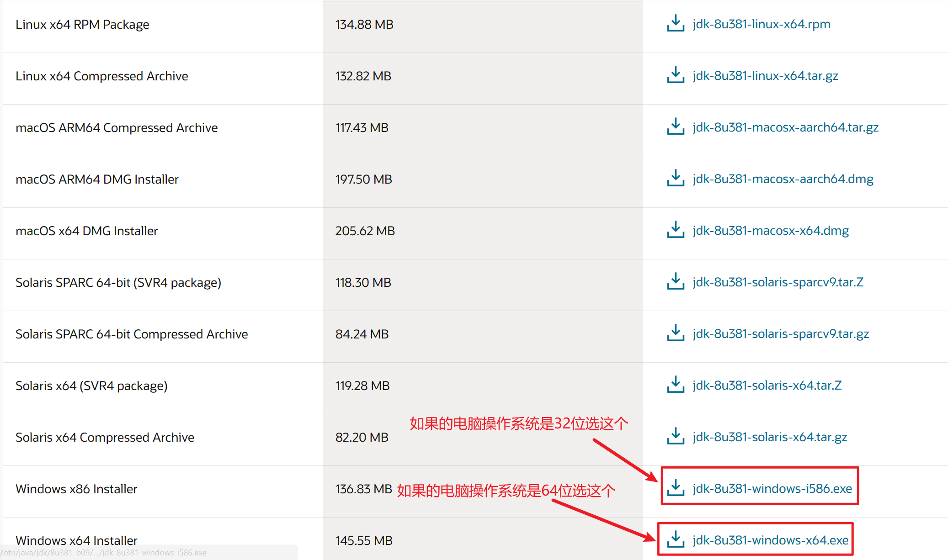Viewport: 948px width, 560px height.
Task: Click download icon for solaris-sparcv9.tar.Z
Action: coord(675,281)
